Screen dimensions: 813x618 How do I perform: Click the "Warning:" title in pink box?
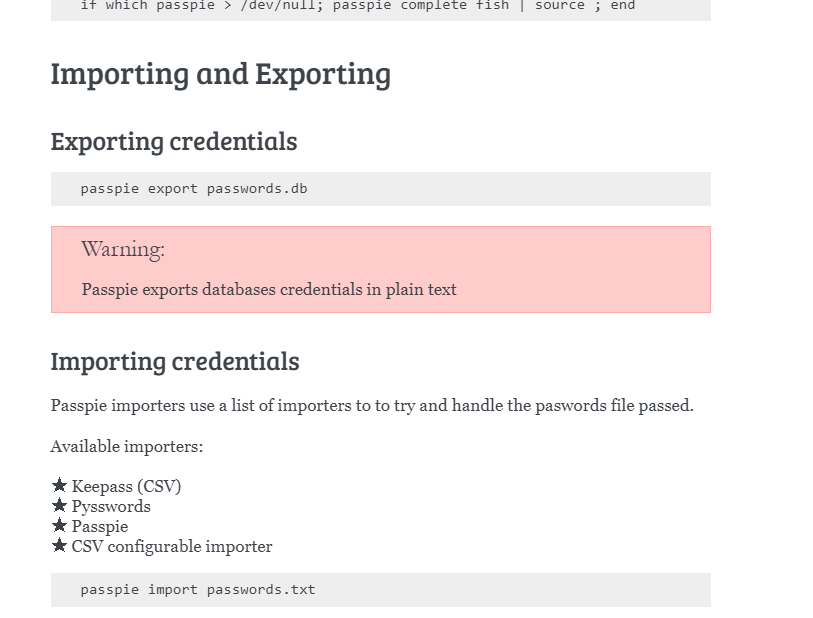[x=123, y=249]
